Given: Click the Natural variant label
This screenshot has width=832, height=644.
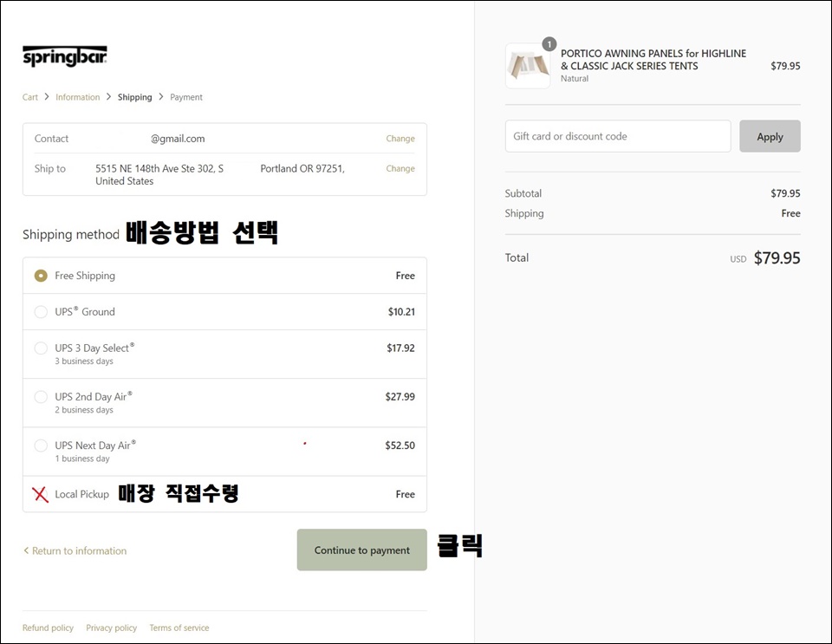Looking at the screenshot, I should tap(575, 79).
